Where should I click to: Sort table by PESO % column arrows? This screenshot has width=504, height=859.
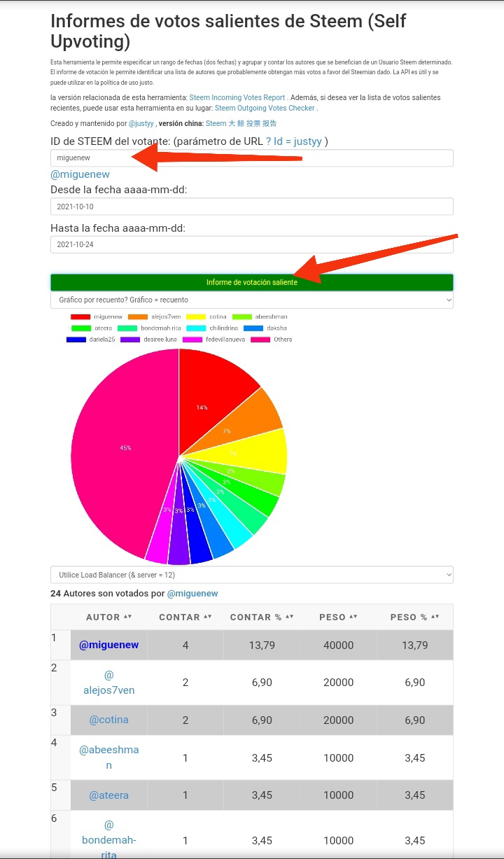coord(435,617)
